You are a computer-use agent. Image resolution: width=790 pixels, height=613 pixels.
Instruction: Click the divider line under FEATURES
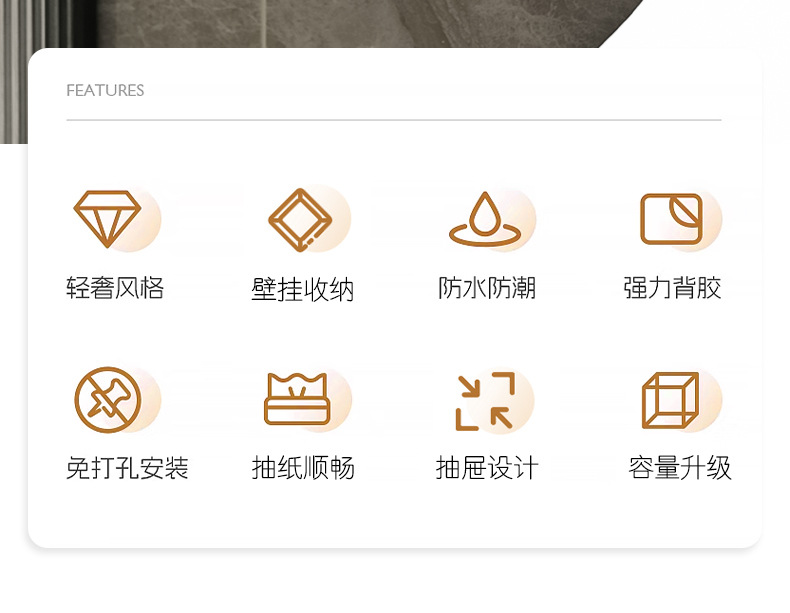click(394, 120)
